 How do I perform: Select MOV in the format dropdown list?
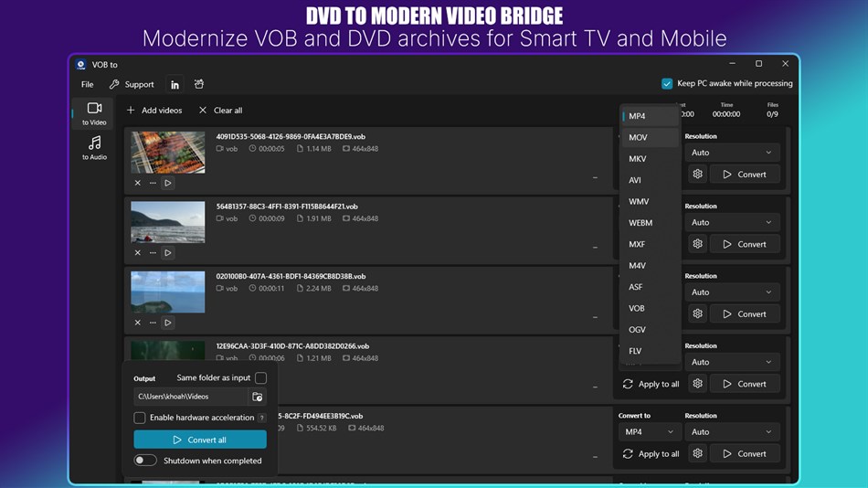coord(650,137)
